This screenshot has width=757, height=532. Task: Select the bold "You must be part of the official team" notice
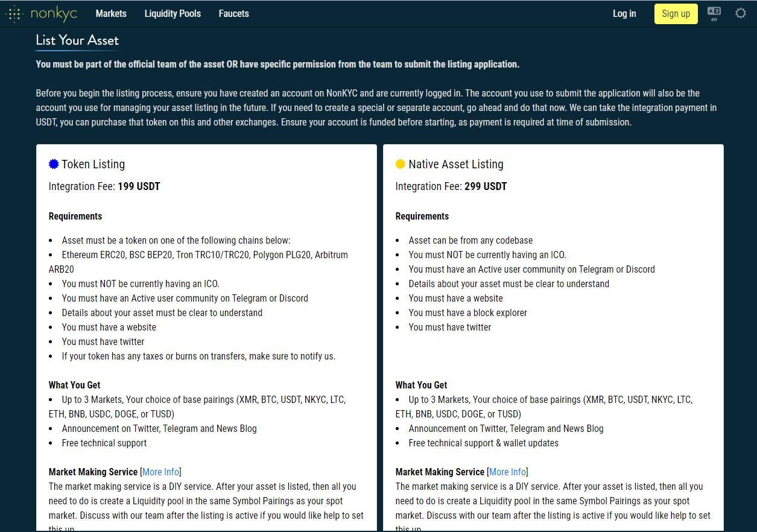click(277, 64)
